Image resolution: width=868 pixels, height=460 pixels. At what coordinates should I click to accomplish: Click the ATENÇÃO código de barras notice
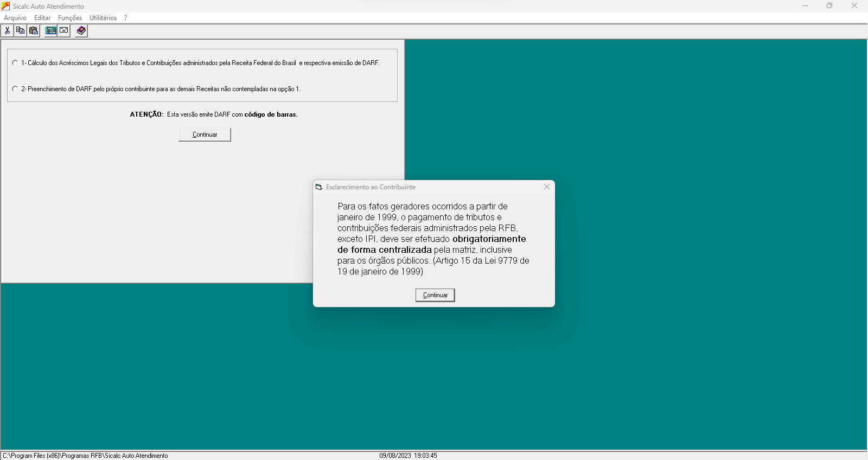[x=214, y=114]
